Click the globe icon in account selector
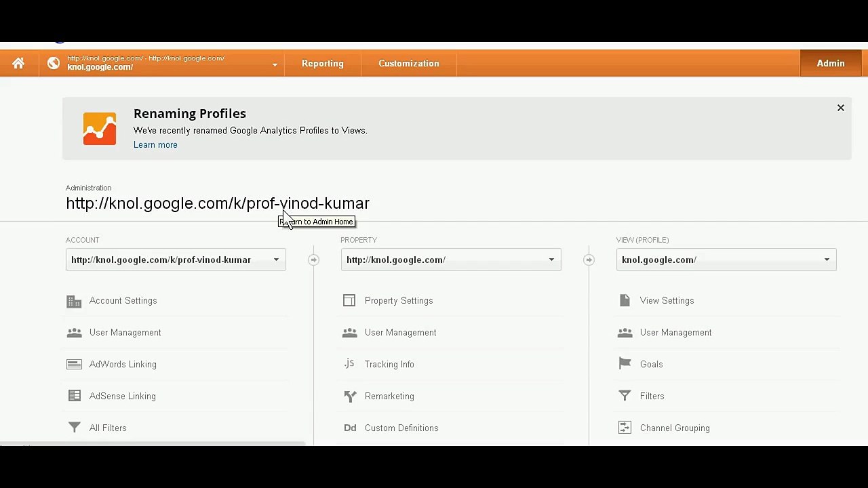Screen dimensions: 868x488 [54, 63]
